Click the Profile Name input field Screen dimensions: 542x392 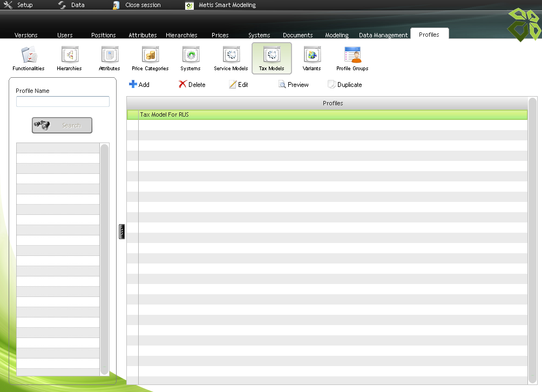[63, 102]
